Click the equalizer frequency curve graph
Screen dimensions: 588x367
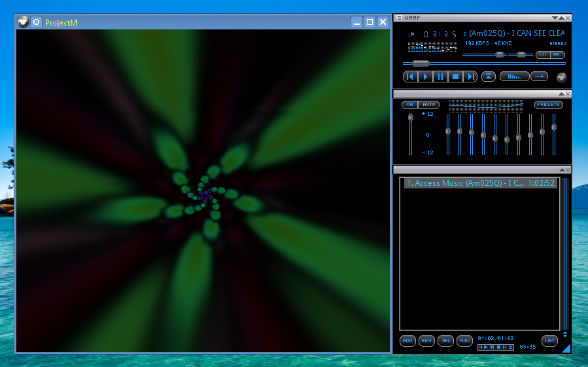point(486,106)
